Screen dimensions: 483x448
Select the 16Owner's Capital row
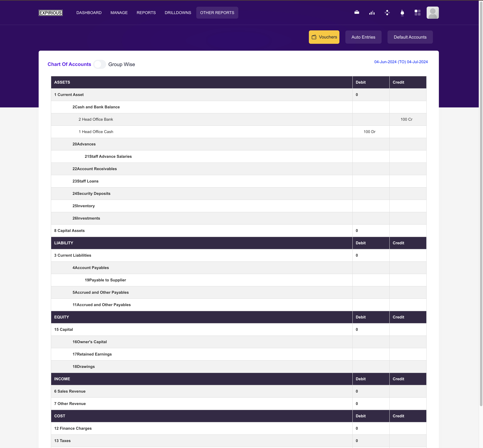(x=239, y=342)
